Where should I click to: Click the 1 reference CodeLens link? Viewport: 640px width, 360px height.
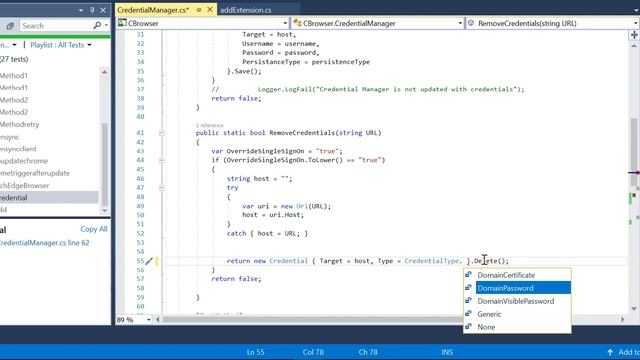coord(210,125)
